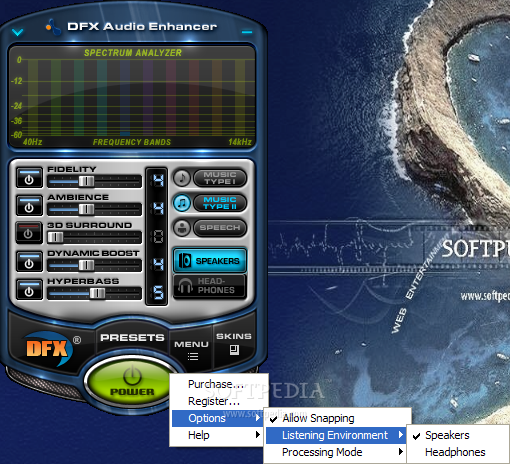This screenshot has width=510, height=464.
Task: Click the Headphones icon
Action: click(x=185, y=286)
